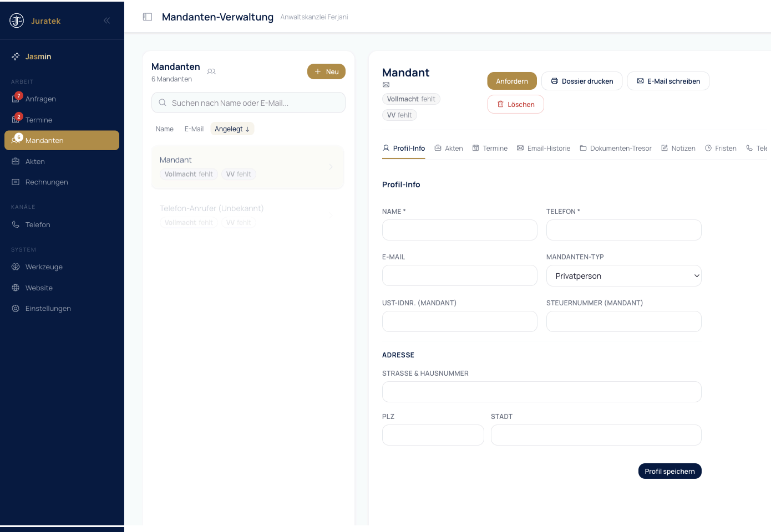Create new client with Neu button
The image size is (771, 532).
coord(326,71)
